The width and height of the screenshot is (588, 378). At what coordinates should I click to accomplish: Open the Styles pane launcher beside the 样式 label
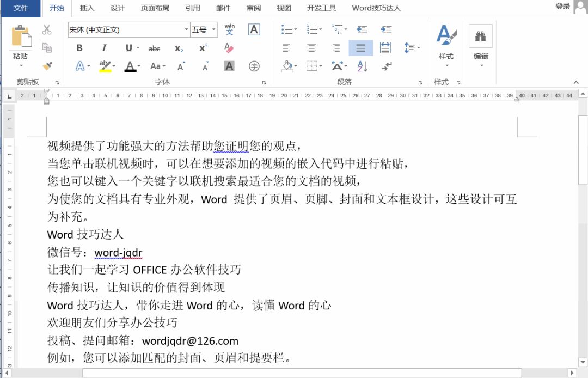pos(458,82)
